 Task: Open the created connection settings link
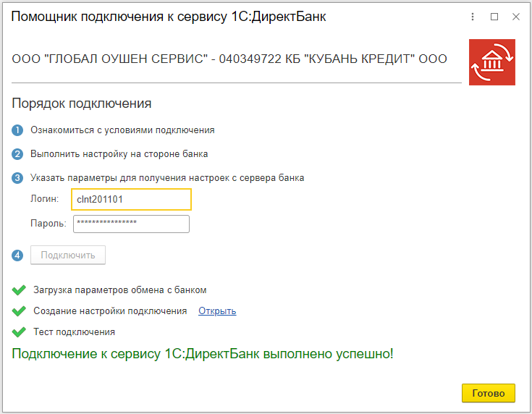(x=217, y=311)
